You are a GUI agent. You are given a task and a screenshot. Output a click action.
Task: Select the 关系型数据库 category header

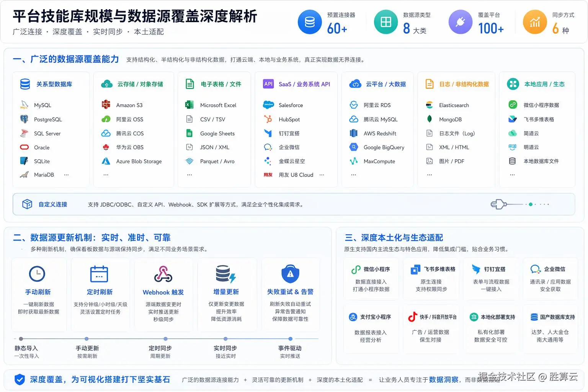(x=54, y=84)
